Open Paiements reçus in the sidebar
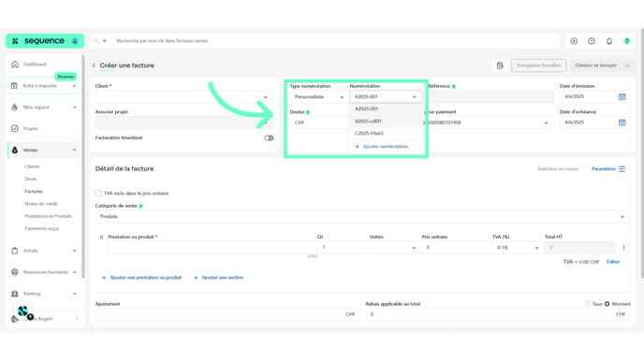The image size is (644, 362). click(41, 228)
